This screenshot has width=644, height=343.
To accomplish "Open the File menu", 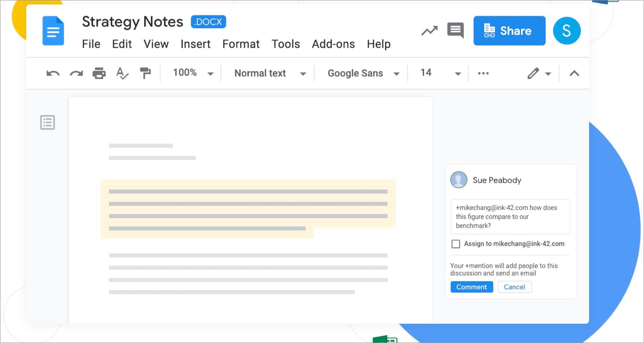I will tap(91, 44).
